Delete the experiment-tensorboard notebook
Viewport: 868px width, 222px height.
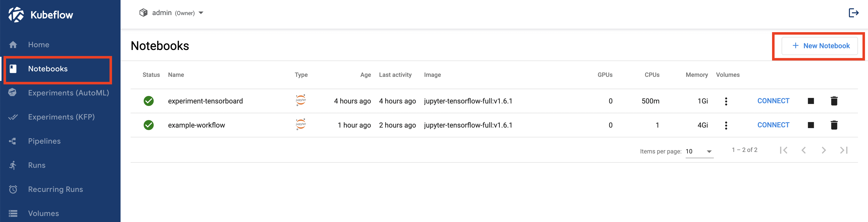tap(834, 101)
